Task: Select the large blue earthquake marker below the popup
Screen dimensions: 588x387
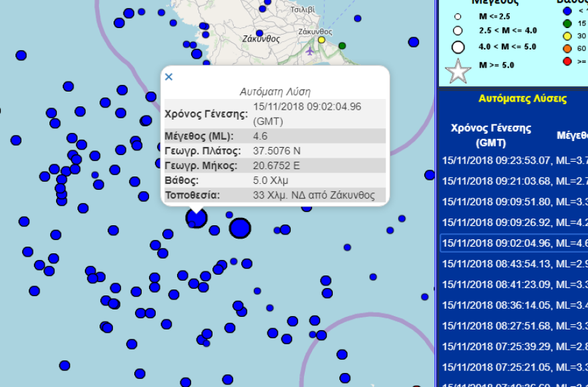Action: [x=239, y=228]
